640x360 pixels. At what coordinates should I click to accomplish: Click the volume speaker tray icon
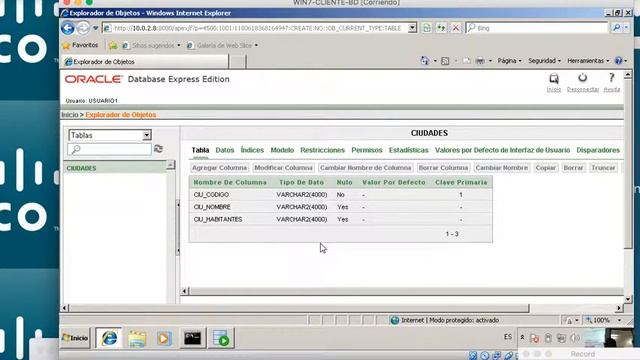575,338
